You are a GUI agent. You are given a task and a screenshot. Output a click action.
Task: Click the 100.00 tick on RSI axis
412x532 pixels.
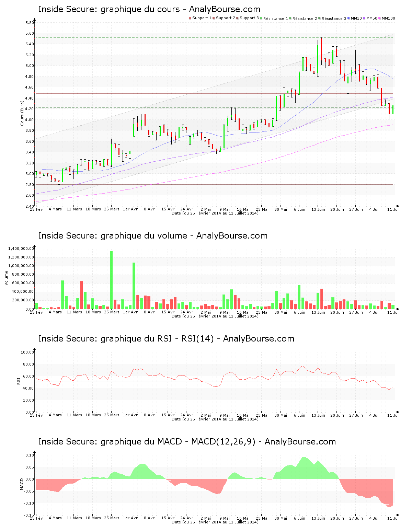click(x=27, y=352)
